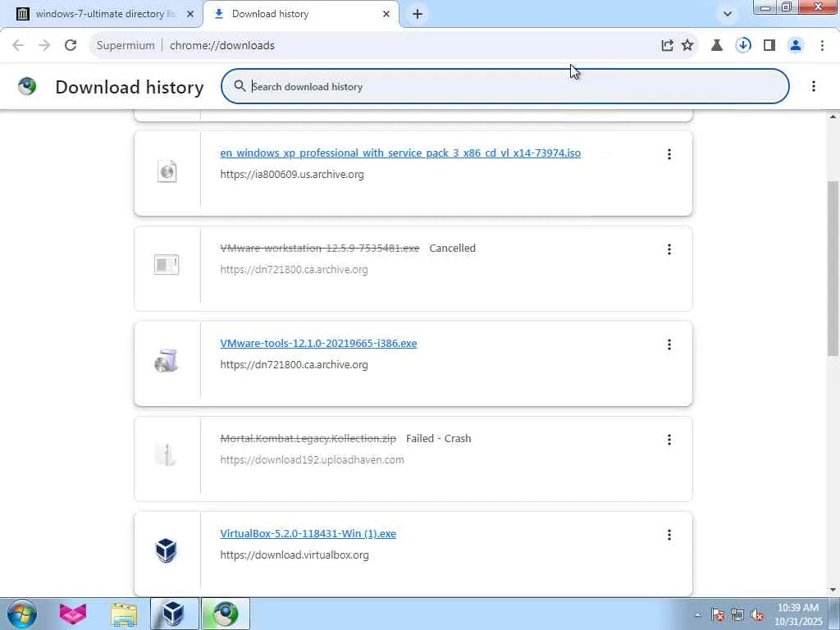Click the browser back arrow
The image size is (840, 630).
tap(18, 46)
